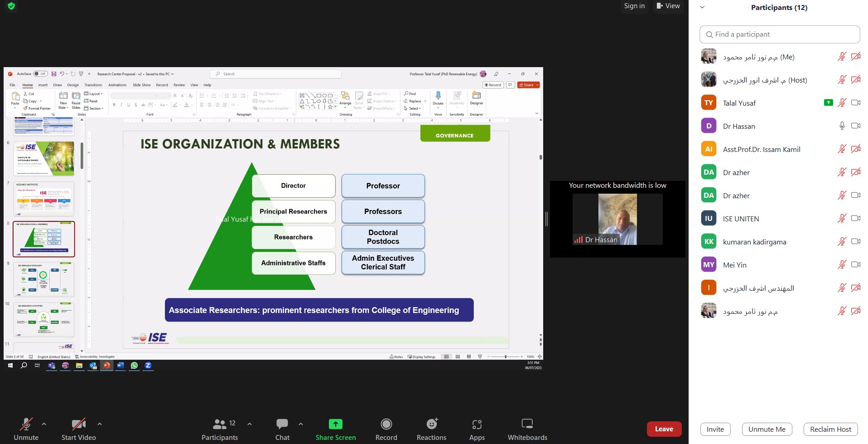Open the Apps icon in Zoom toolbar
The height and width of the screenshot is (444, 868).
[477, 424]
